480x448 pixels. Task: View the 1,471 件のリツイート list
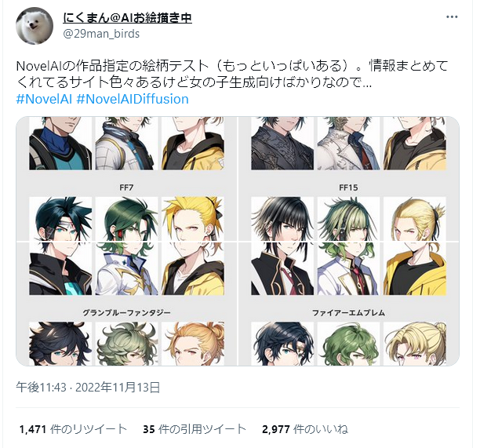pyautogui.click(x=73, y=429)
